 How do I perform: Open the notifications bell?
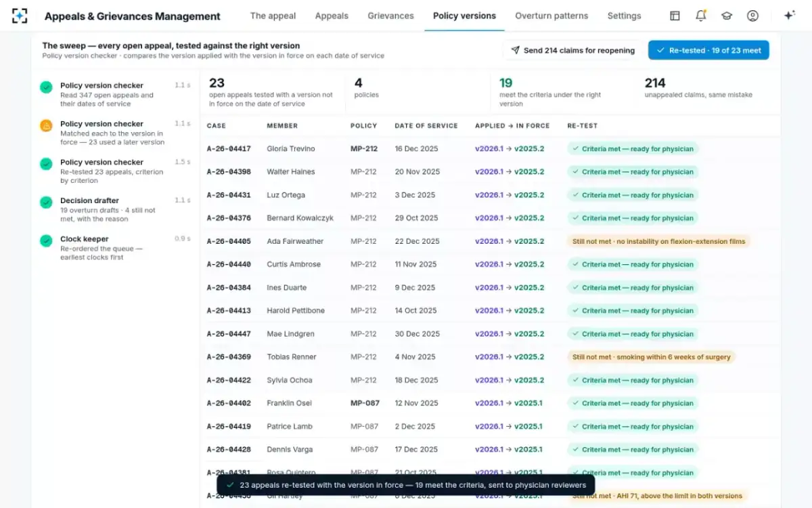click(700, 16)
